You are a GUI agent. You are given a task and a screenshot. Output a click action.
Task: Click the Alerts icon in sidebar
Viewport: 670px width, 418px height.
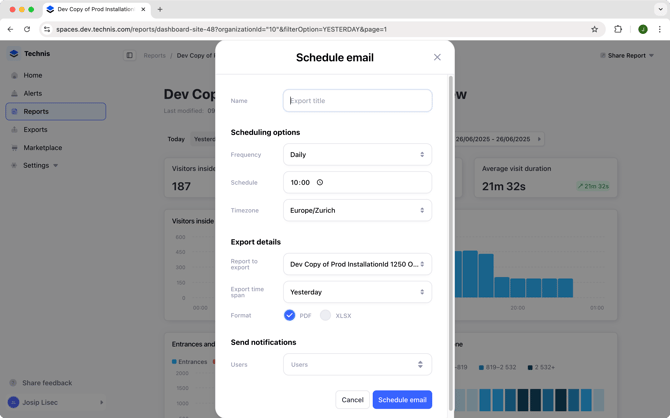click(x=14, y=93)
